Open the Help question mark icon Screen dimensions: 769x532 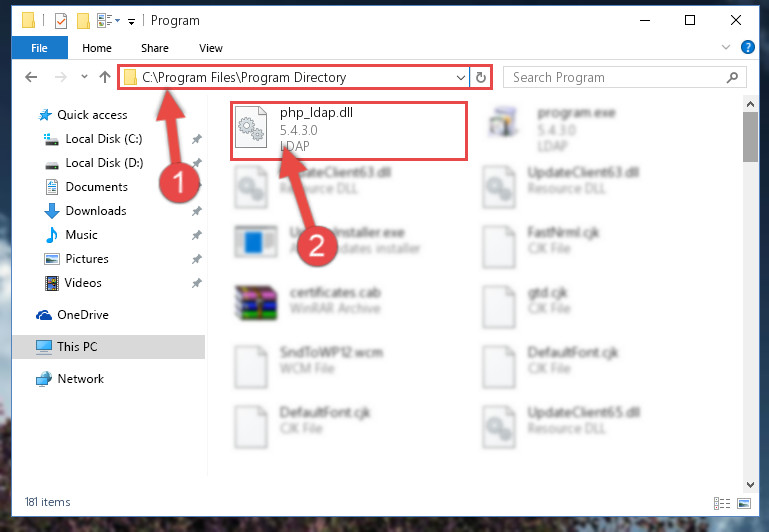[747, 47]
